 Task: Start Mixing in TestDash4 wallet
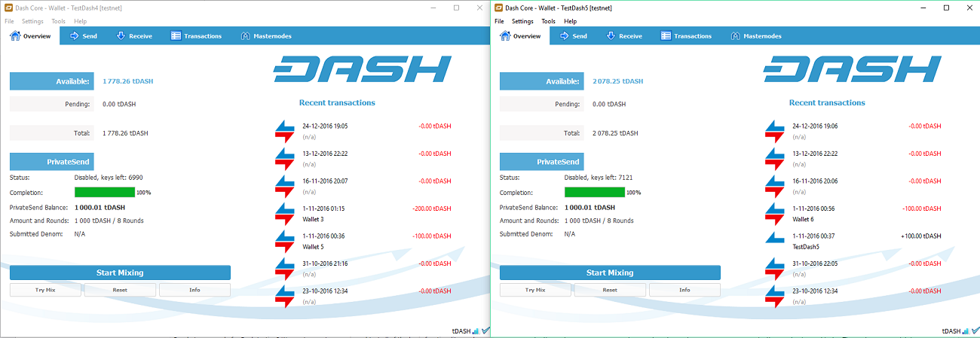[x=120, y=273]
